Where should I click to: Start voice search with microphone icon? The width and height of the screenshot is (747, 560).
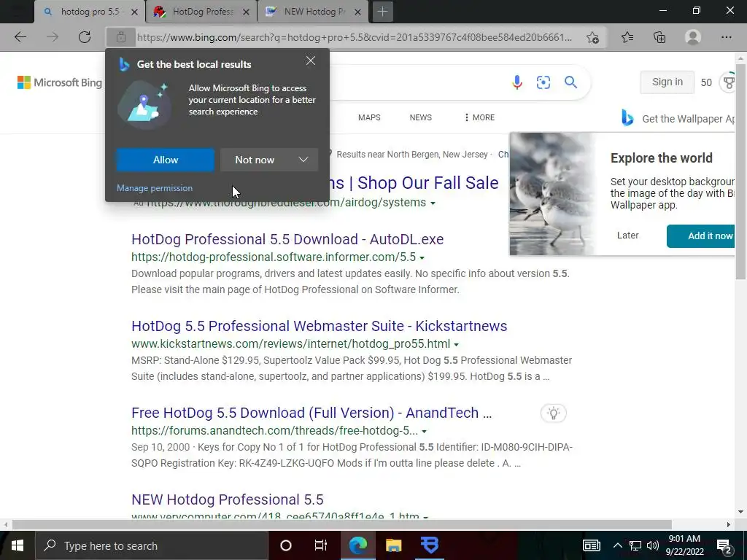point(517,82)
